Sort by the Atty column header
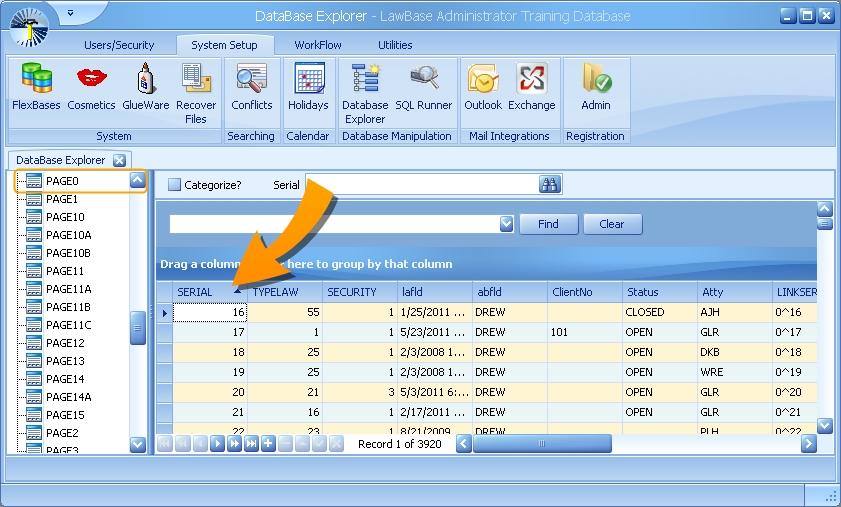Image resolution: width=841 pixels, height=507 pixels. point(735,292)
